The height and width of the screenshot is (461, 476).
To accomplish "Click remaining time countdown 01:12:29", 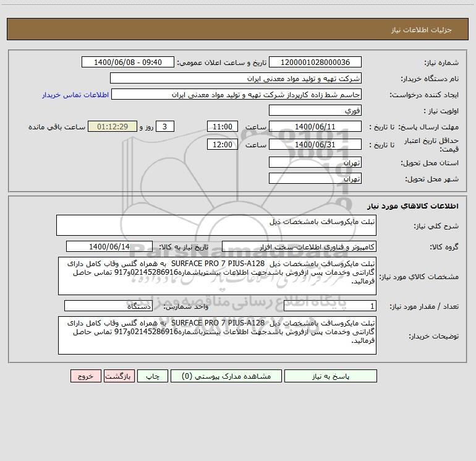I will click(x=113, y=126).
